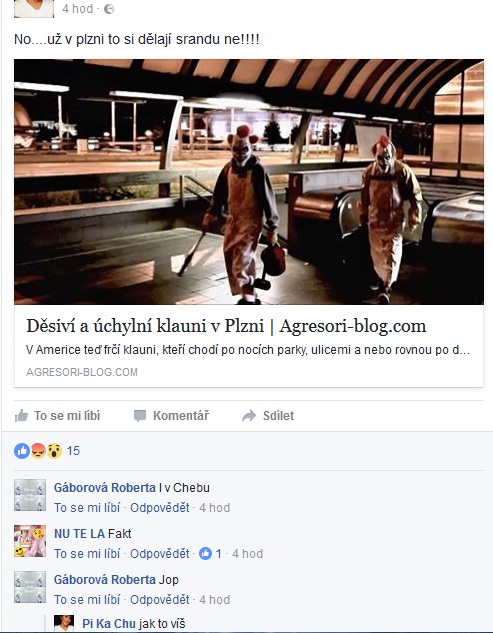Click the Komentář speech bubble icon

(x=140, y=415)
